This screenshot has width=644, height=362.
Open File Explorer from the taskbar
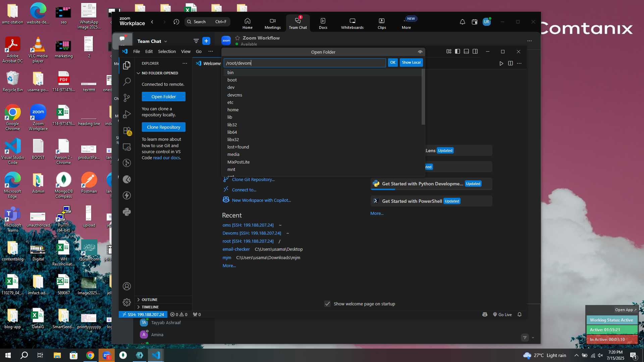(x=57, y=355)
